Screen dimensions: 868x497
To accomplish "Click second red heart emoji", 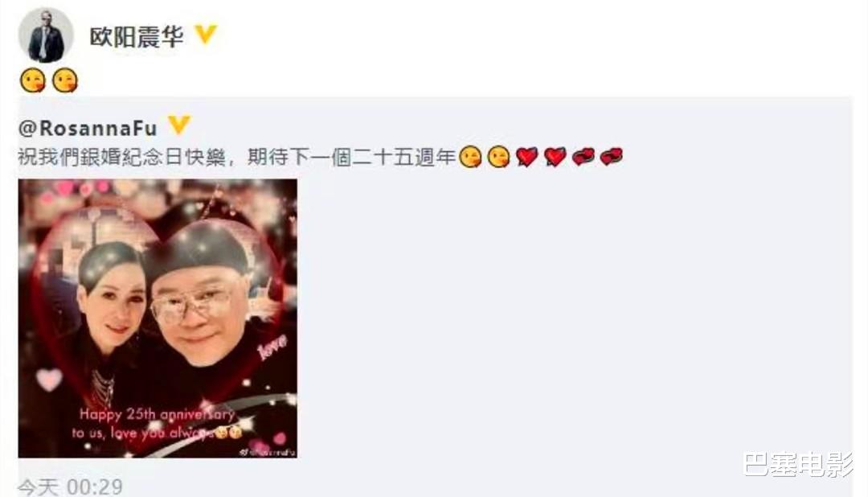I will pos(555,158).
